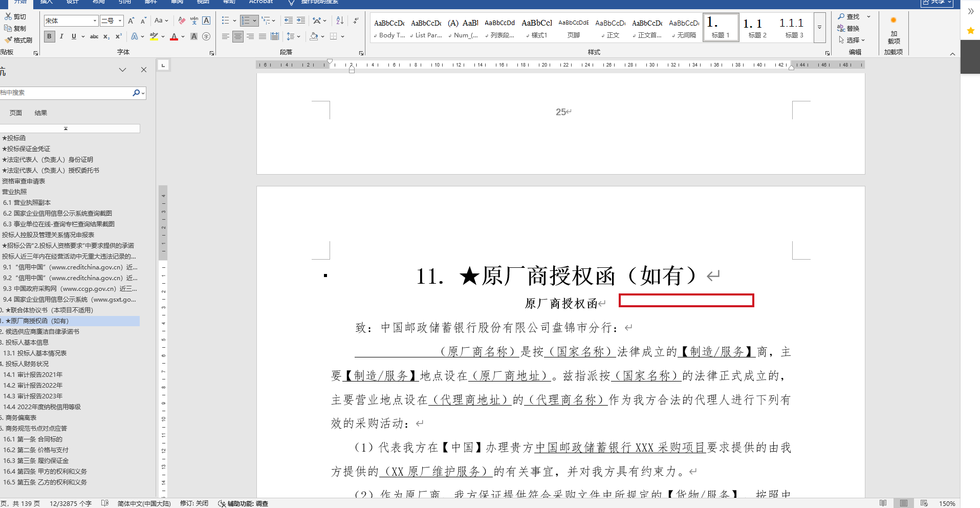
Task: Toggle bulleted list formatting
Action: coord(226,20)
